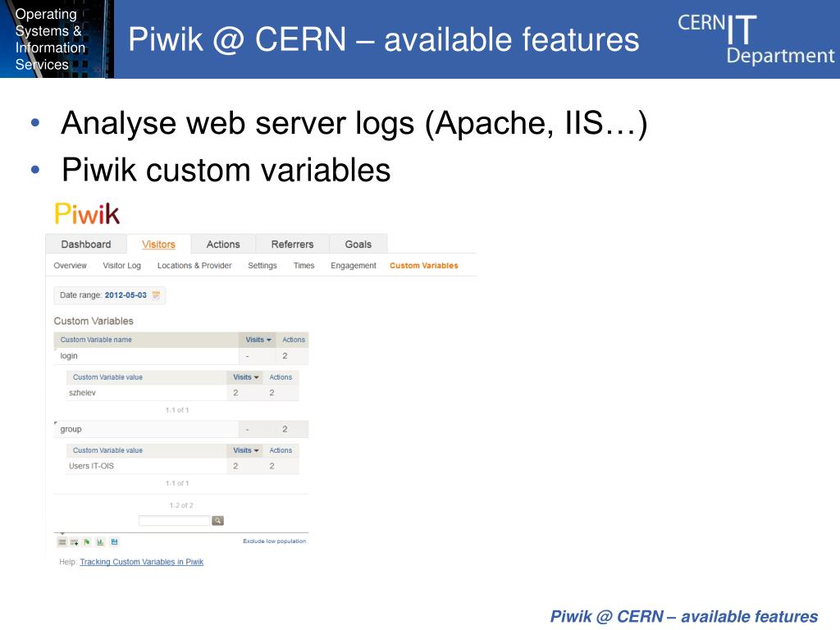Click the export data save icon
Viewport: 840px width, 630px height.
tap(114, 542)
